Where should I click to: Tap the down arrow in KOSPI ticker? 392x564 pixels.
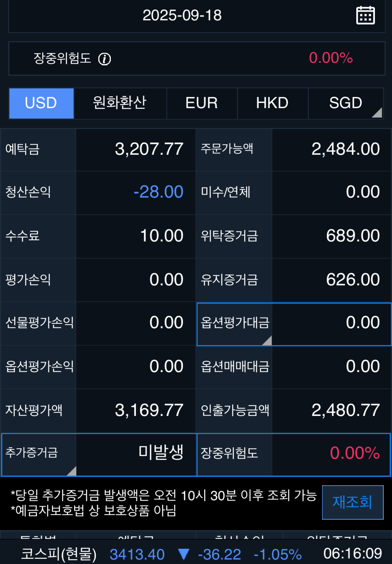(x=183, y=554)
